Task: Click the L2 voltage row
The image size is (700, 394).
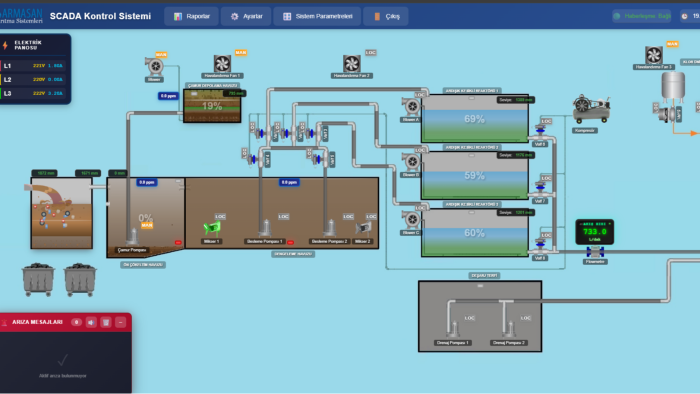Action: pos(34,79)
